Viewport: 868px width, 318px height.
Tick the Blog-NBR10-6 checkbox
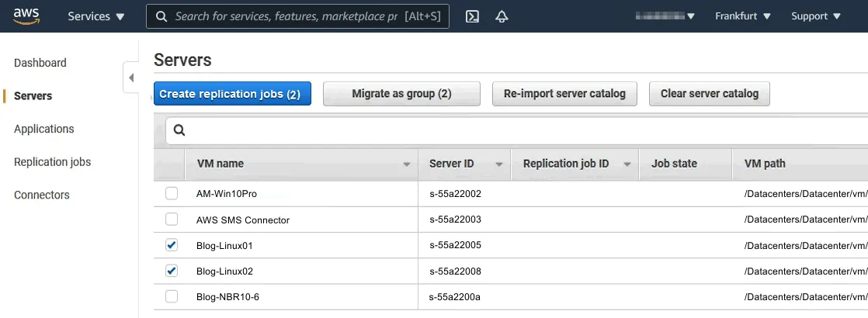coord(172,296)
